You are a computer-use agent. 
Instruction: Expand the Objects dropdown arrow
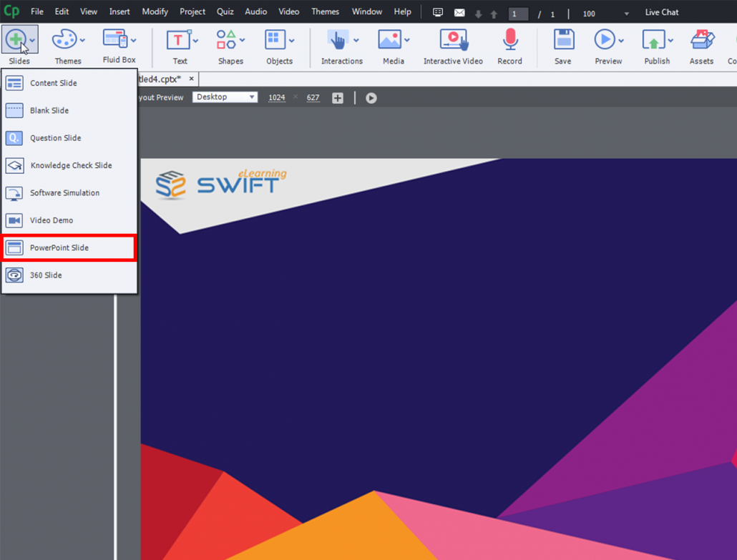(291, 41)
